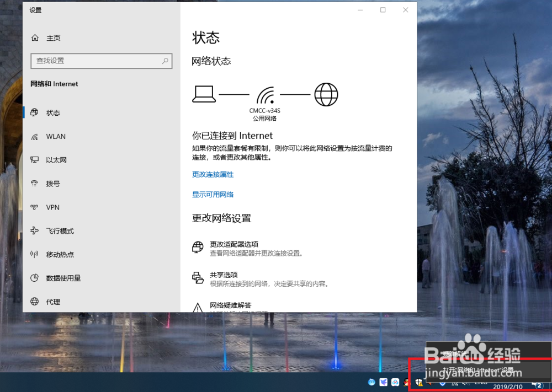Viewport: 552px width, 392px height.
Task: Open 飞行模式 settings
Action: [102, 230]
